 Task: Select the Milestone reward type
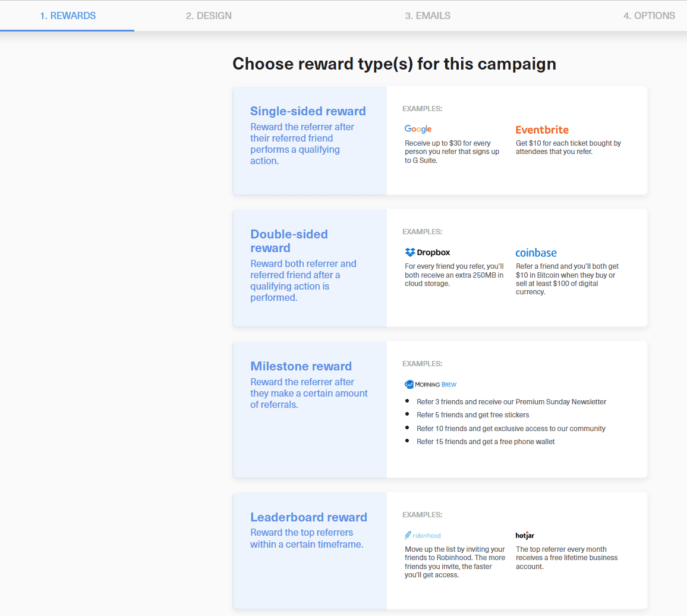[309, 409]
